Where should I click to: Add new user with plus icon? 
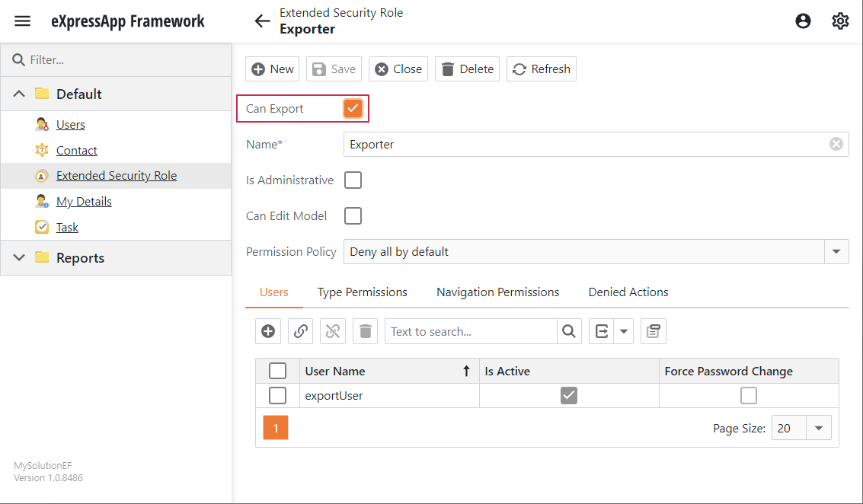pos(268,331)
